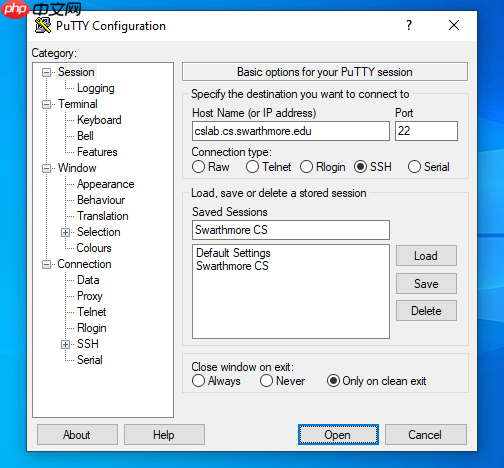Click the Save session button
The width and height of the screenshot is (504, 468).
[x=426, y=284]
